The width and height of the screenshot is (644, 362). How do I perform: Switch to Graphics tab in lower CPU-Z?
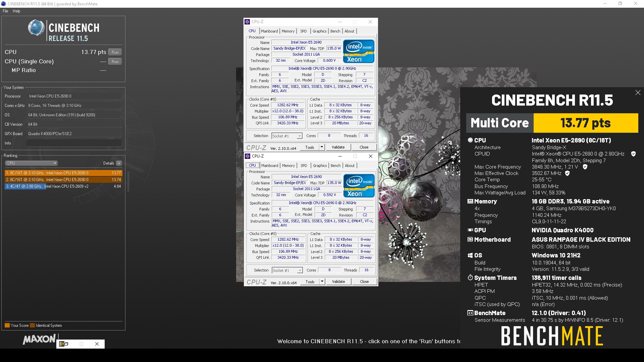click(320, 166)
